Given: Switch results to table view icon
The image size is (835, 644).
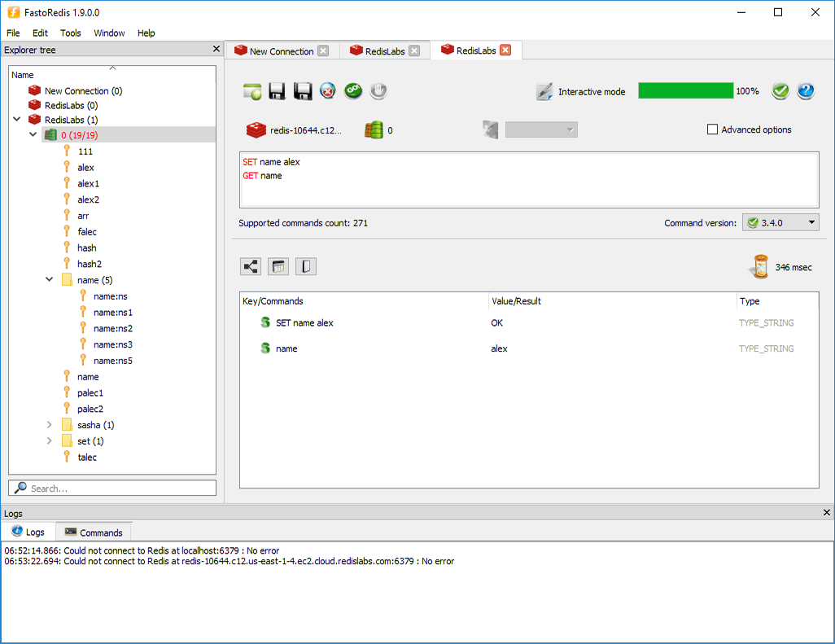Looking at the screenshot, I should pos(278,266).
